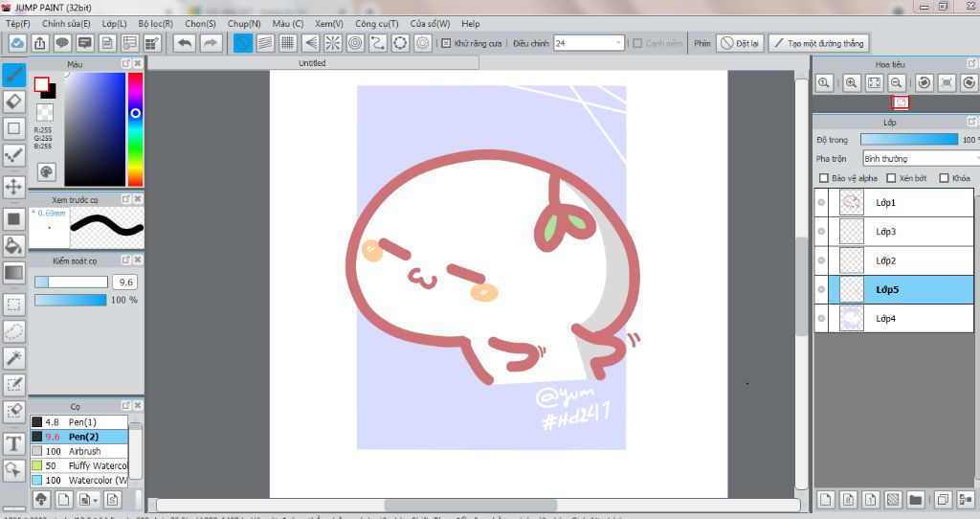The image size is (980, 519).
Task: Open the Chỉnh sửa(E) menu
Action: pos(66,24)
